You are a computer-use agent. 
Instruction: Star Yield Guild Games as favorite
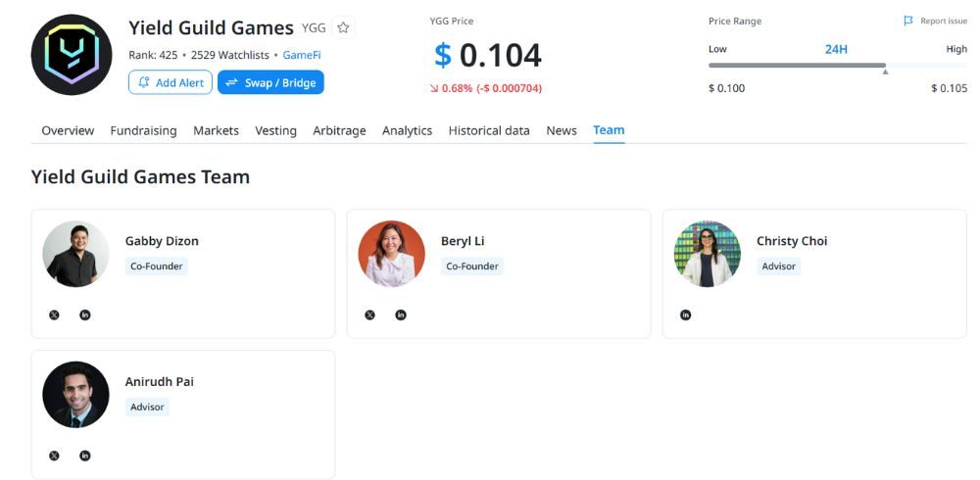click(x=343, y=27)
